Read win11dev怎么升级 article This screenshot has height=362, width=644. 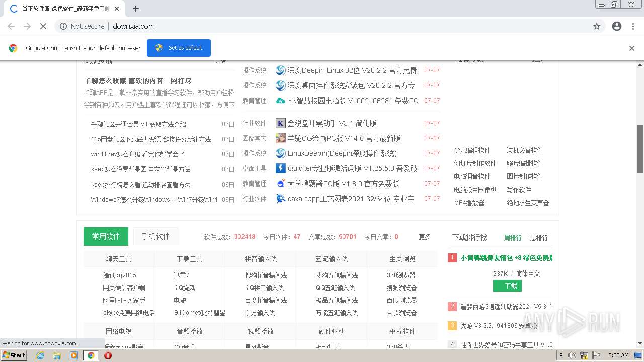click(138, 154)
